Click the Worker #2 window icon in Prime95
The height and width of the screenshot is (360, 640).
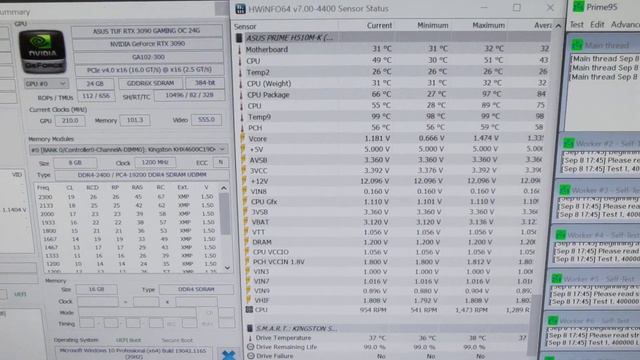pyautogui.click(x=569, y=143)
